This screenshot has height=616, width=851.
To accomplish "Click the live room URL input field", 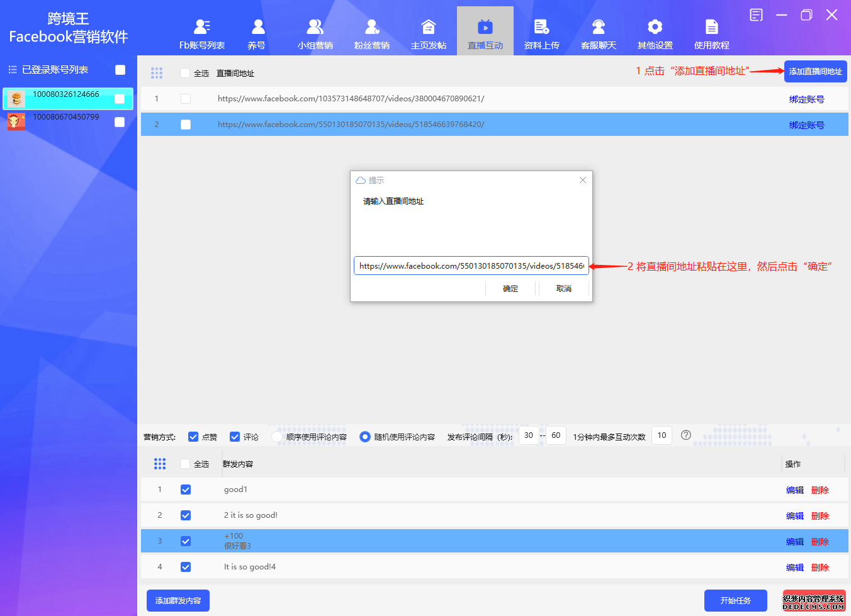I will [472, 266].
